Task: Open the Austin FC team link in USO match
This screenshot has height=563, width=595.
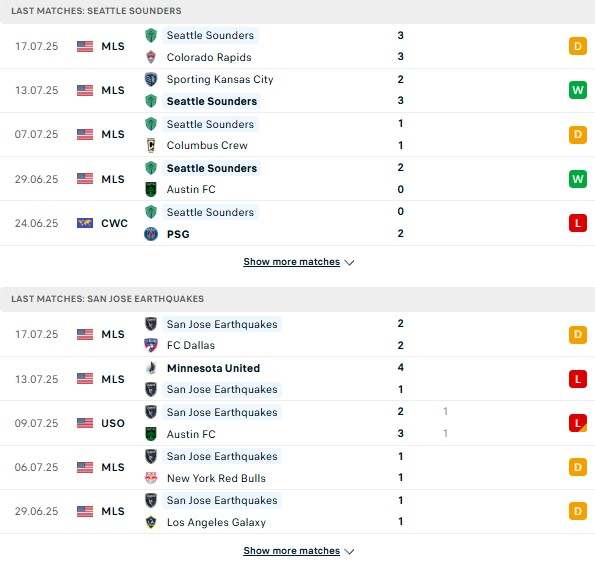Action: click(191, 434)
